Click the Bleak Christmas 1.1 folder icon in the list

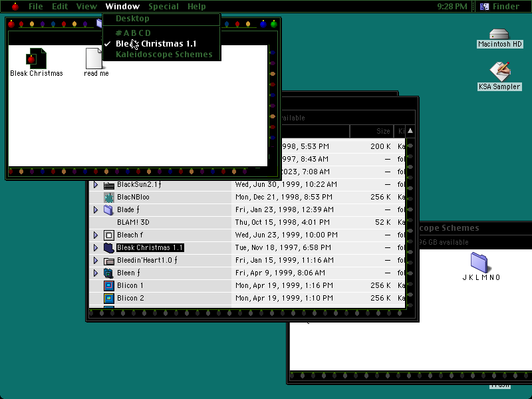tap(109, 247)
